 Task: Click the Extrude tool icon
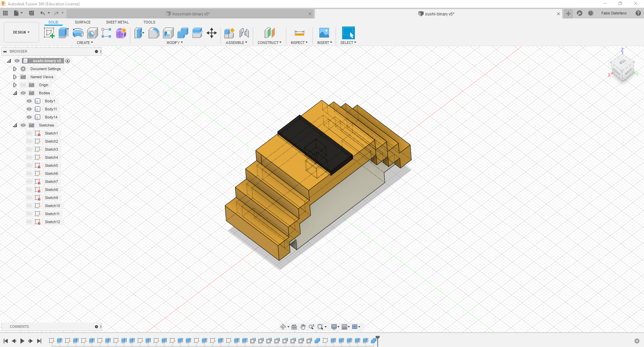[x=63, y=33]
